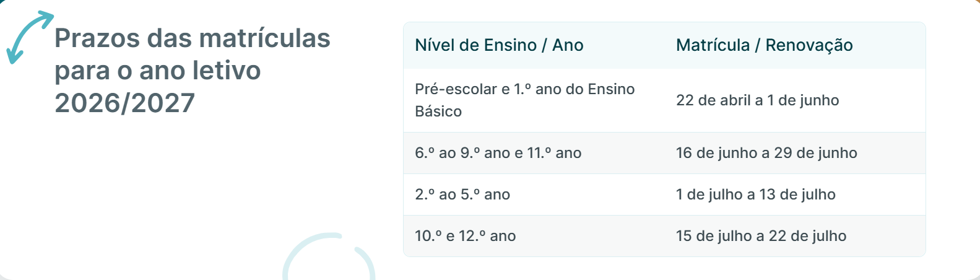Click the curved double-arrow icon beside the heading
This screenshot has height=280, width=980.
pos(29,37)
